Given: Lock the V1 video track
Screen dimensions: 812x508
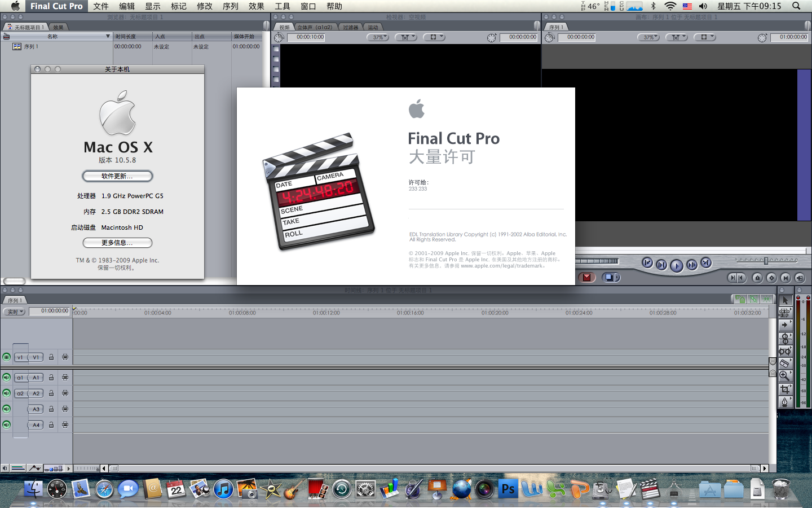Looking at the screenshot, I should click(x=51, y=357).
